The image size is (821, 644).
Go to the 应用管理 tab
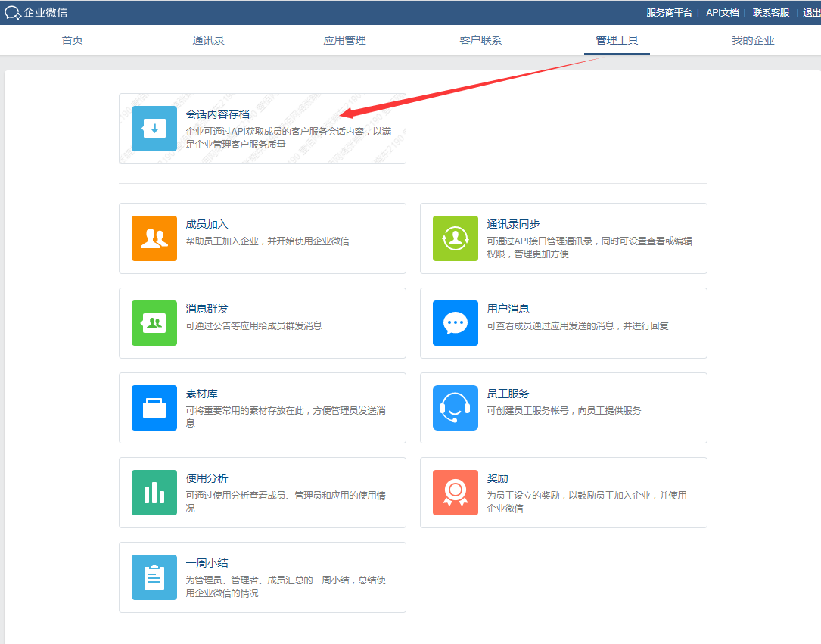click(x=344, y=40)
